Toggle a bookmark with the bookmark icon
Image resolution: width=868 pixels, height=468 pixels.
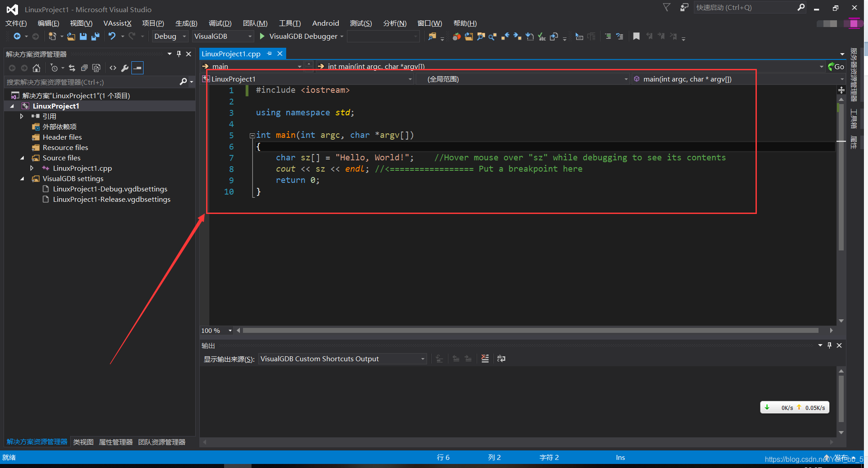pos(636,36)
